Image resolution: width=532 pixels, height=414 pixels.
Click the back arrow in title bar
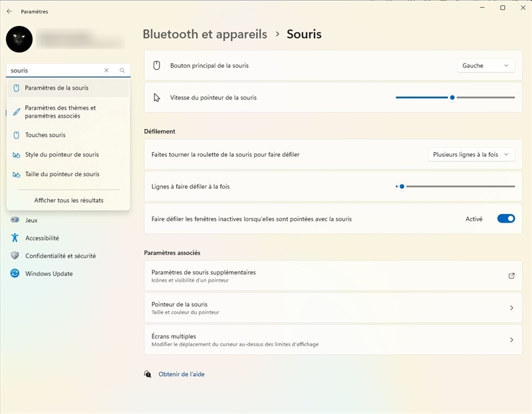pyautogui.click(x=9, y=11)
